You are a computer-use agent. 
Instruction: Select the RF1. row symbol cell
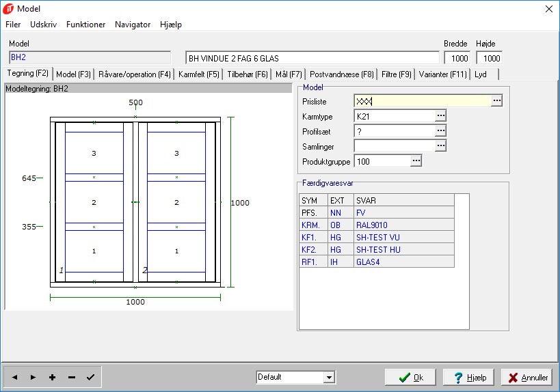coord(314,262)
